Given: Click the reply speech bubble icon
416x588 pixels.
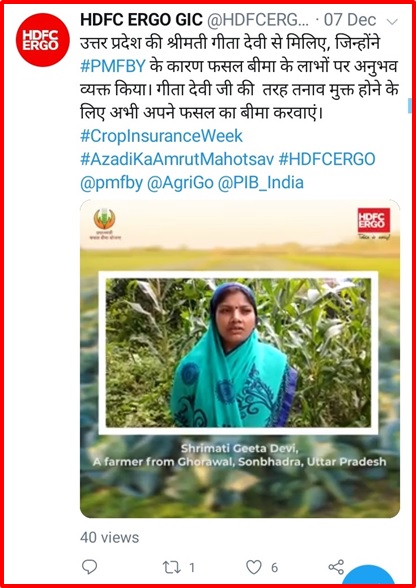Looking at the screenshot, I should click(89, 567).
